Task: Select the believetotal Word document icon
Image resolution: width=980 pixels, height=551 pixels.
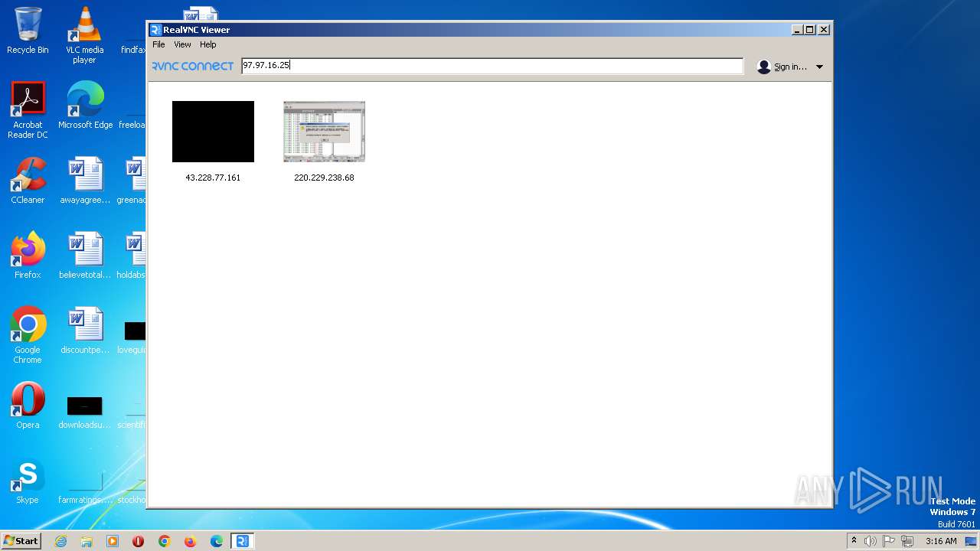Action: coord(85,256)
